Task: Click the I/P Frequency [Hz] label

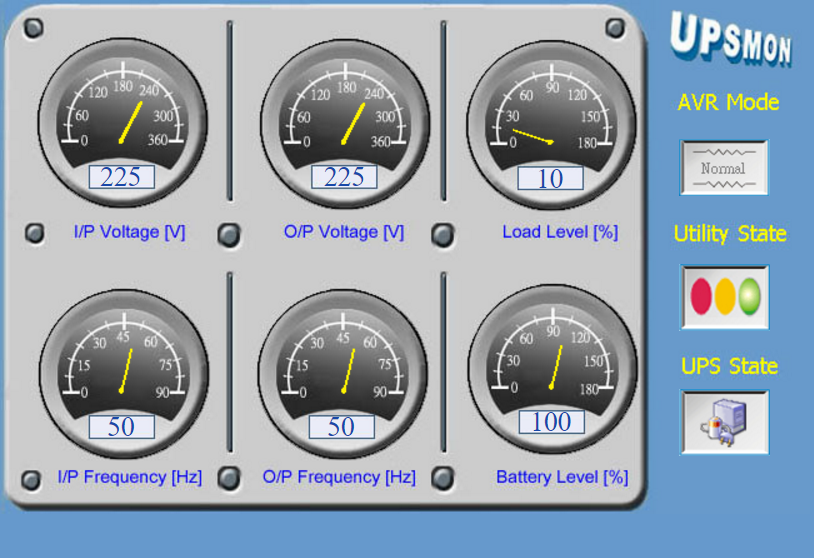Action: (x=130, y=477)
